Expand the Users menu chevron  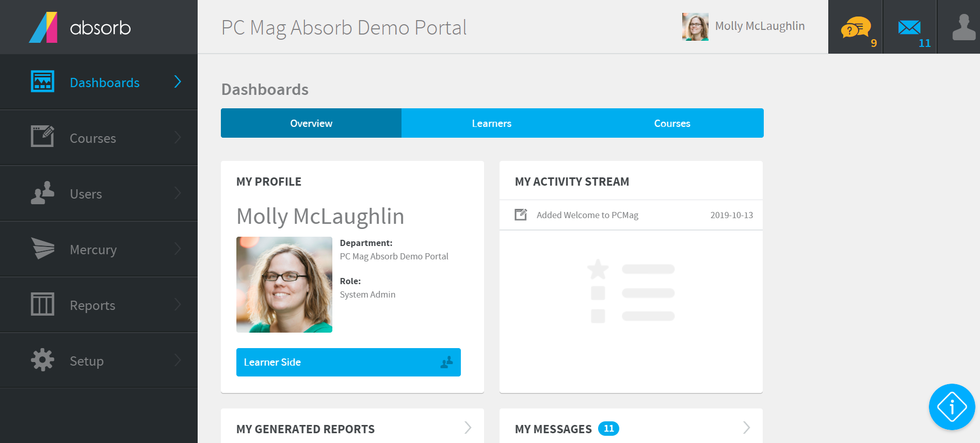(x=178, y=193)
